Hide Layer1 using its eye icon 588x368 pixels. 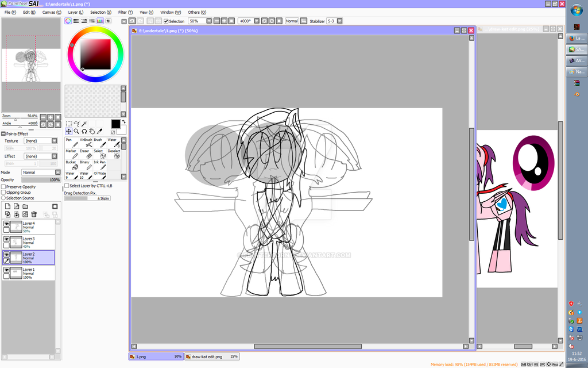tap(6, 270)
